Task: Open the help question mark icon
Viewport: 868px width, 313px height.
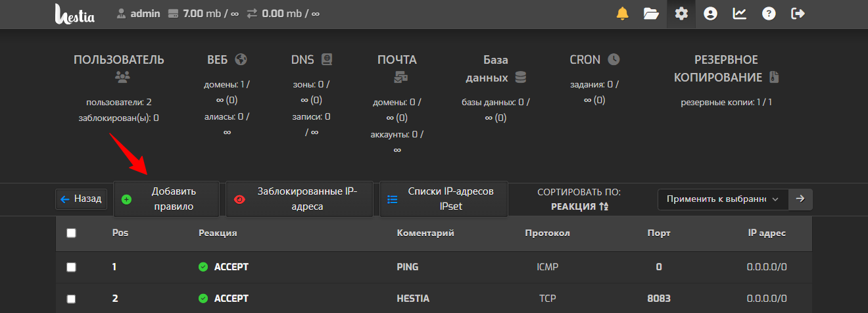Action: click(769, 13)
